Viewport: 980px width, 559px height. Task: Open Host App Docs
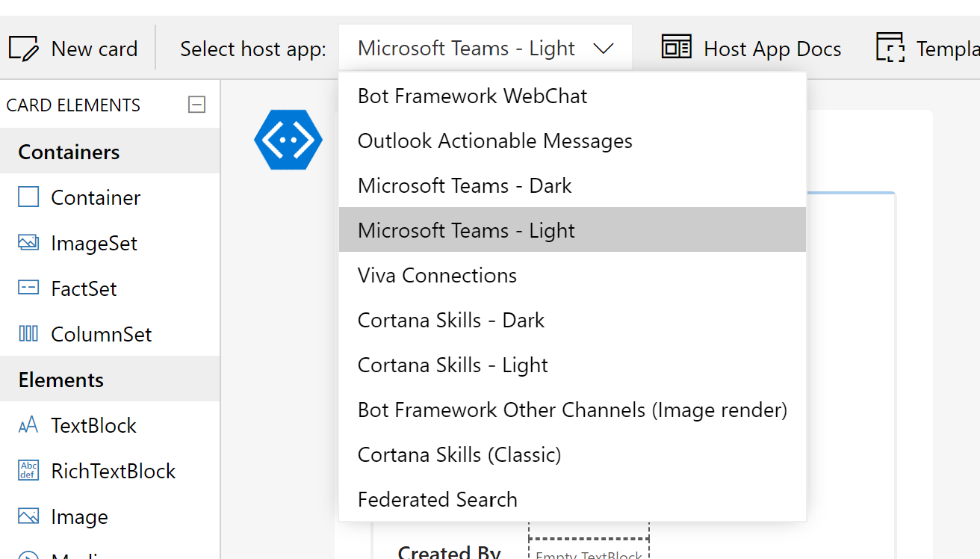(x=772, y=48)
